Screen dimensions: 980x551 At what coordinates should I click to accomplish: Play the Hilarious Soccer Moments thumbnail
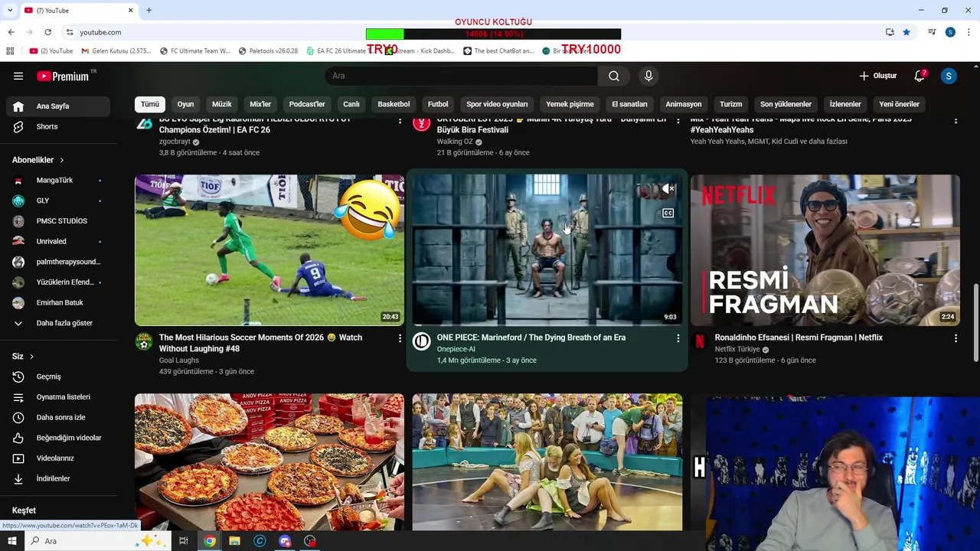pyautogui.click(x=269, y=250)
